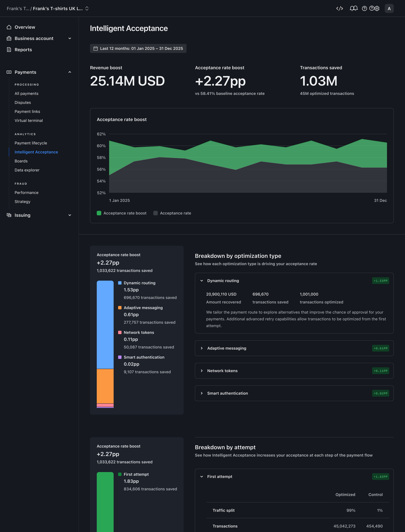Click the Overview home icon
The image size is (405, 532).
pos(9,27)
